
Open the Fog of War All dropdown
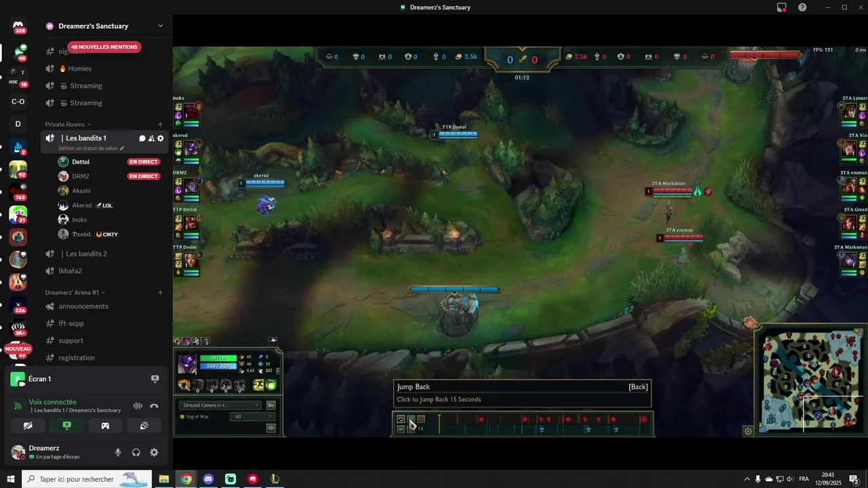click(x=253, y=417)
